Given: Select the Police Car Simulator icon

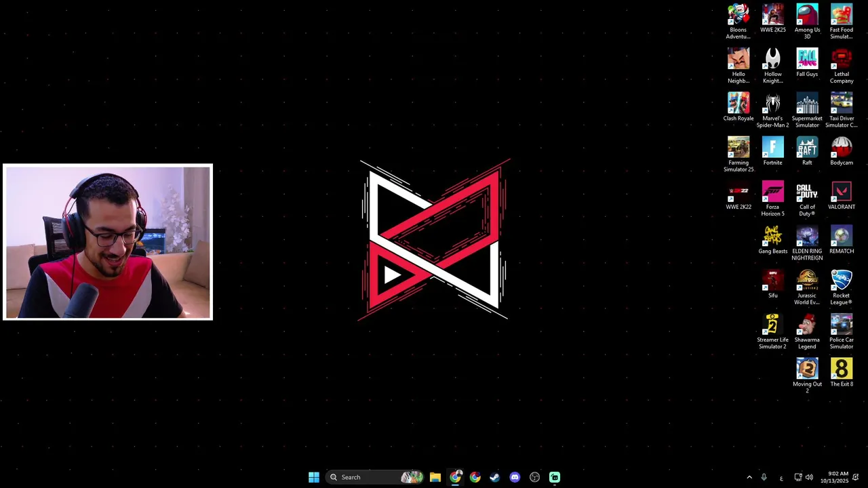Looking at the screenshot, I should point(842,331).
